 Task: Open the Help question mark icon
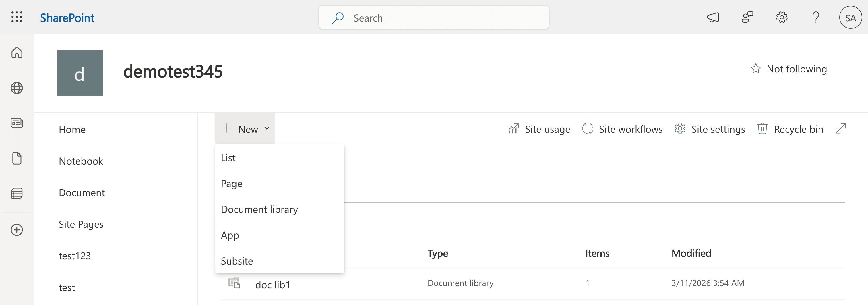coord(816,18)
